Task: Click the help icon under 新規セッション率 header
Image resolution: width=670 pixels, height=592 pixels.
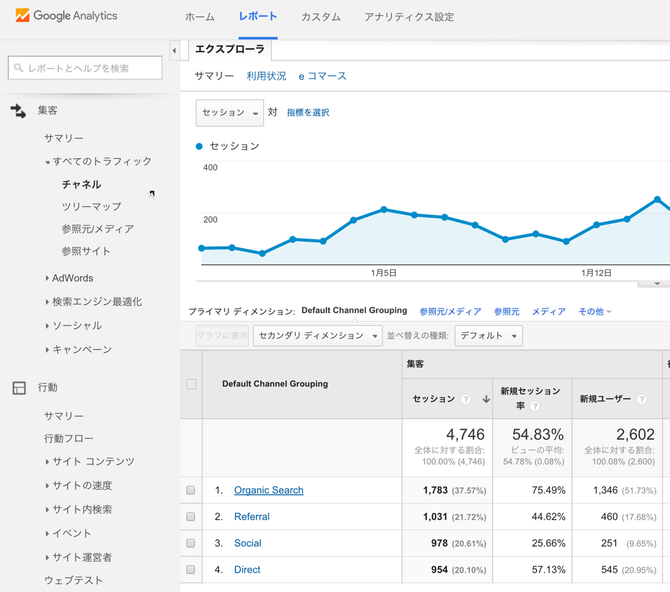Action: 536,406
